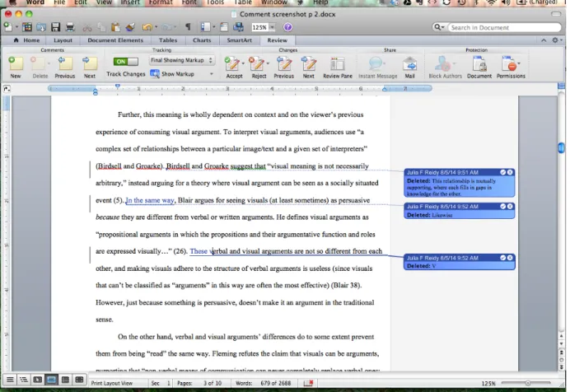Jump to Previous change

pos(283,68)
